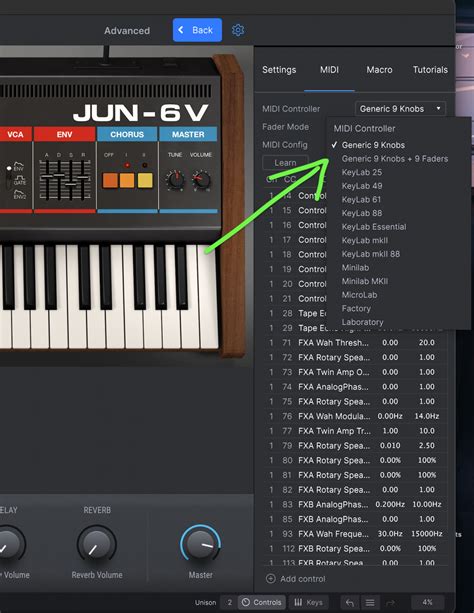
Task: Select the CC 77 FXA Twin Amp Tr row
Action: (355, 431)
